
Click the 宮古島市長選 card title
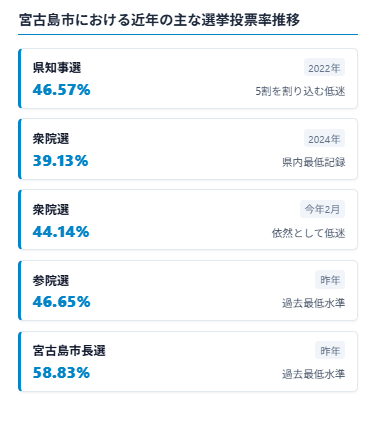(69, 351)
